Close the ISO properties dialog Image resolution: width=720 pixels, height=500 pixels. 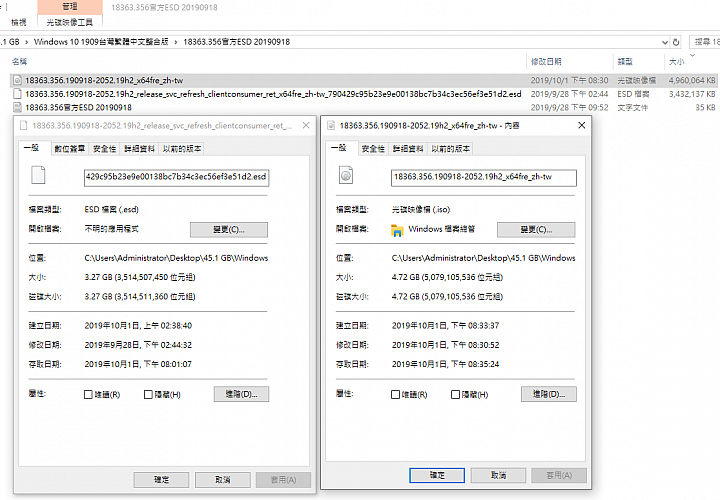[x=581, y=125]
